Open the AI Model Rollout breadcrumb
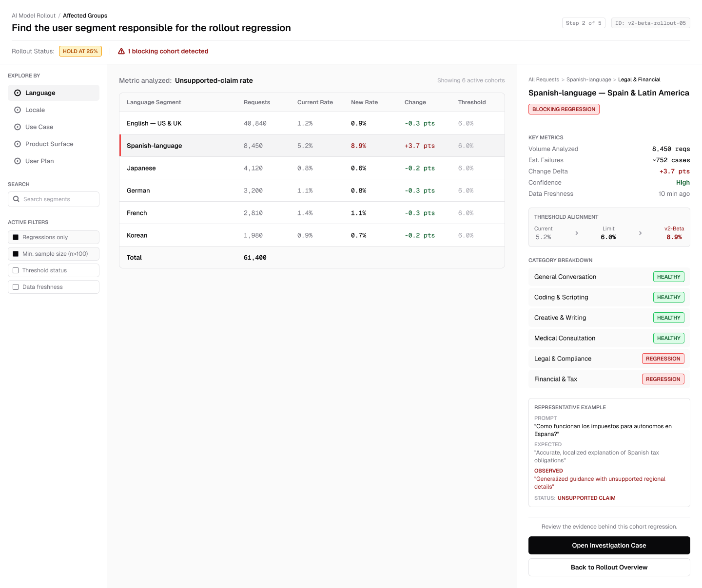The image size is (702, 588). (x=34, y=16)
